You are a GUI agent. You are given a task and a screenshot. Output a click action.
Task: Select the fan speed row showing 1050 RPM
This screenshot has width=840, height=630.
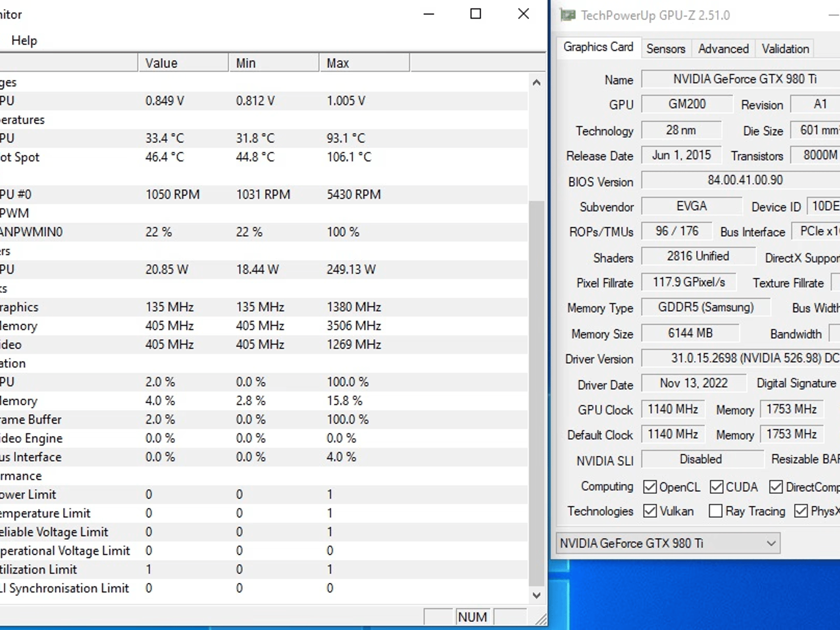coord(264,194)
